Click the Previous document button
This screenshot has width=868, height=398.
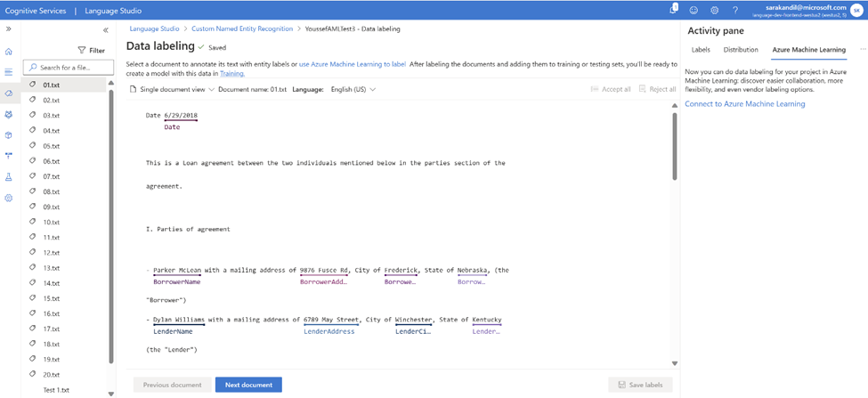tap(172, 385)
